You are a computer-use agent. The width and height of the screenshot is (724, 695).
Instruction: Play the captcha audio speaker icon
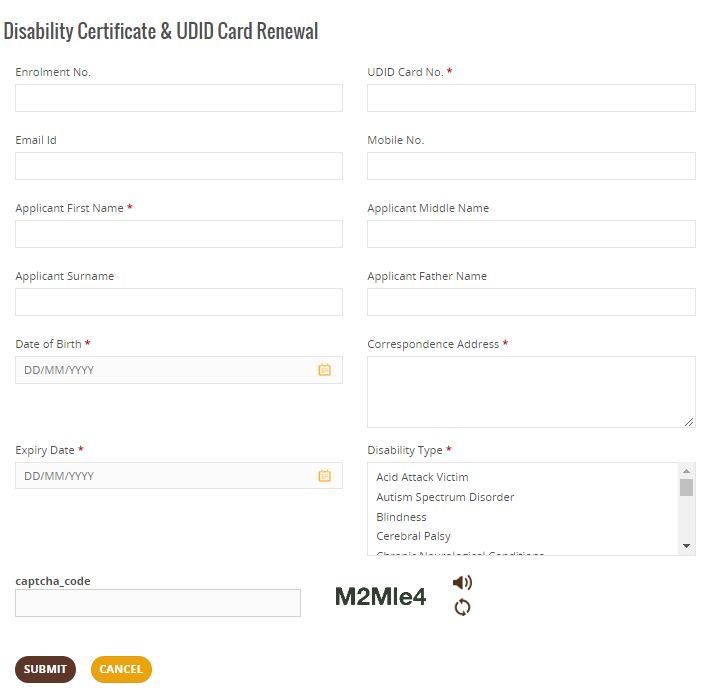[x=462, y=582]
